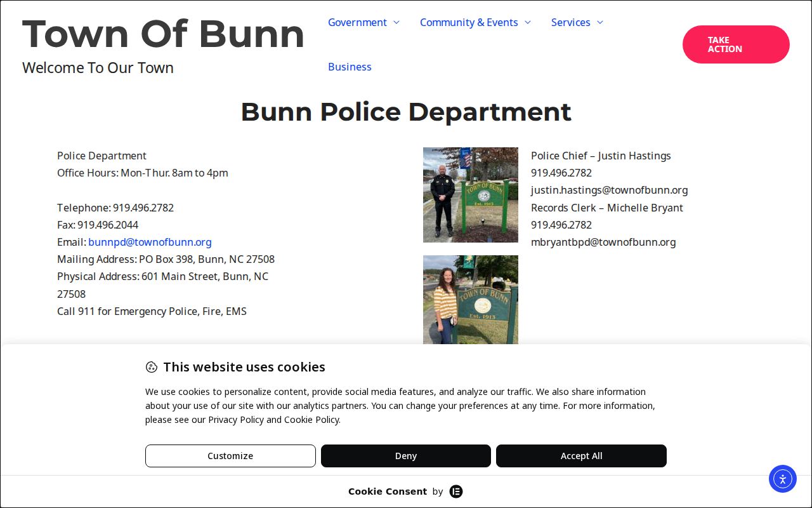Click the This website uses cookies title
The image size is (812, 508).
244,367
